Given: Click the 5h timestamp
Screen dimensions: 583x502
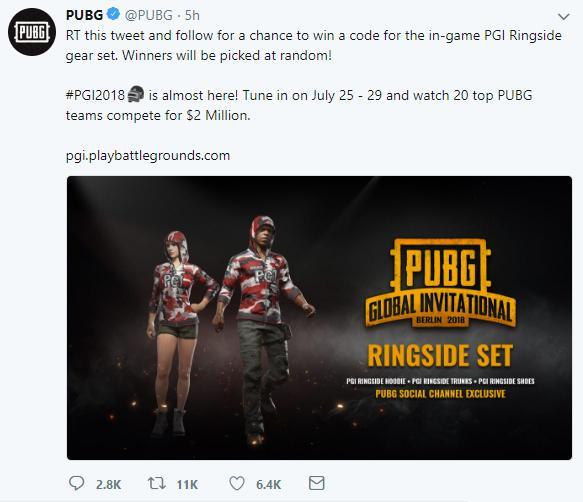Looking at the screenshot, I should pos(192,15).
